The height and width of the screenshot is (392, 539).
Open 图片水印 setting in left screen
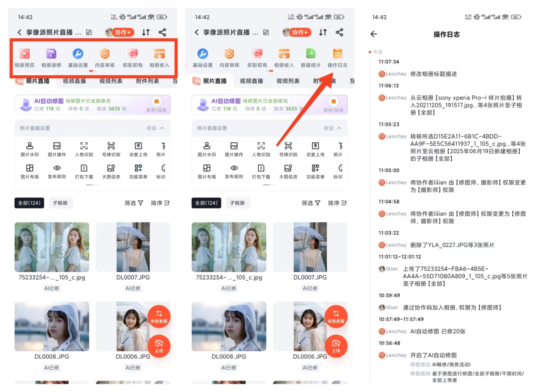[x=30, y=149]
